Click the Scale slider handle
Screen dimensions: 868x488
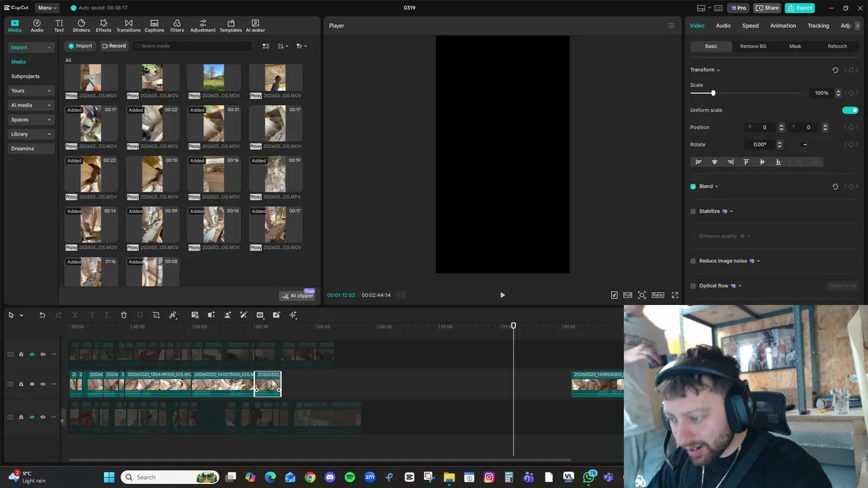(x=713, y=93)
